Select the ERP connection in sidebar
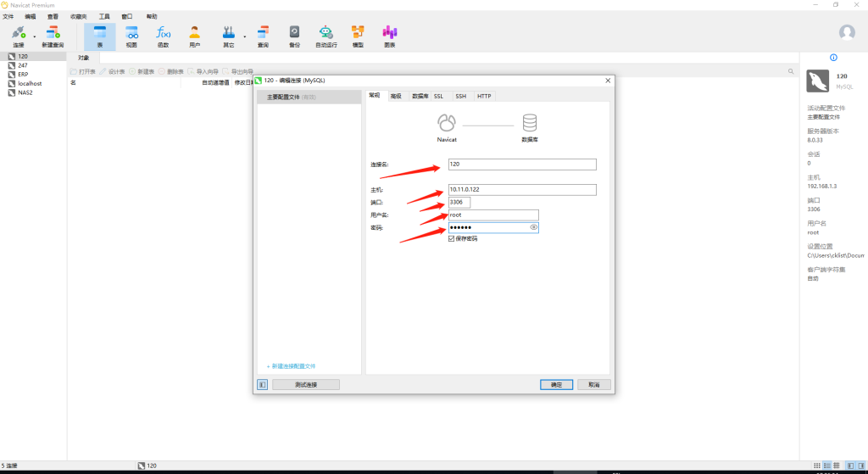 pyautogui.click(x=33, y=75)
